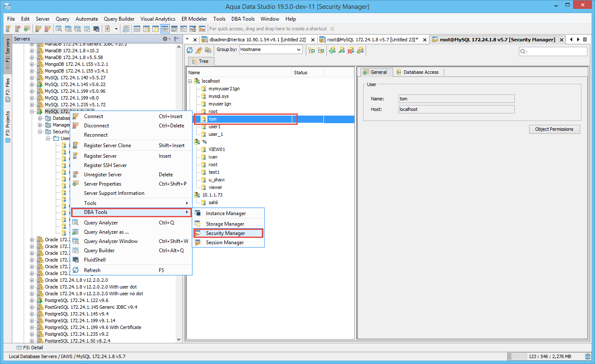Click the Disconnect icon in main toolbar
Image resolution: width=595 pixels, height=364 pixels.
tap(47, 29)
